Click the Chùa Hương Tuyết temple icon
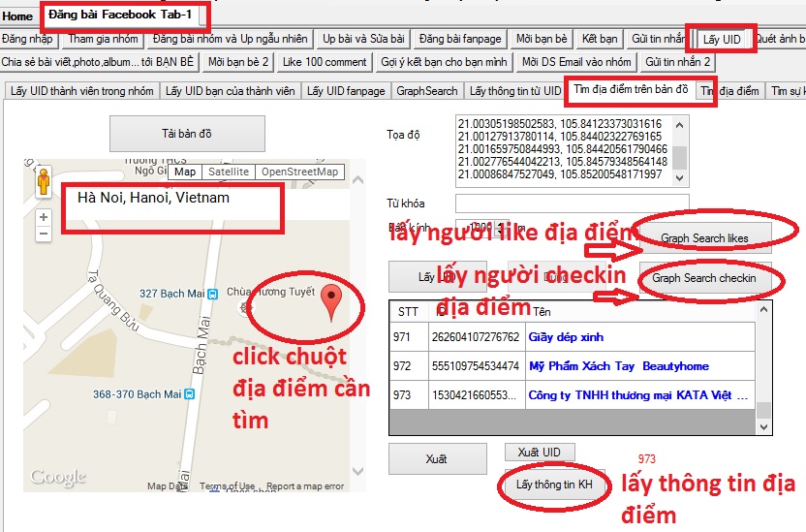This screenshot has width=806, height=532. [247, 308]
